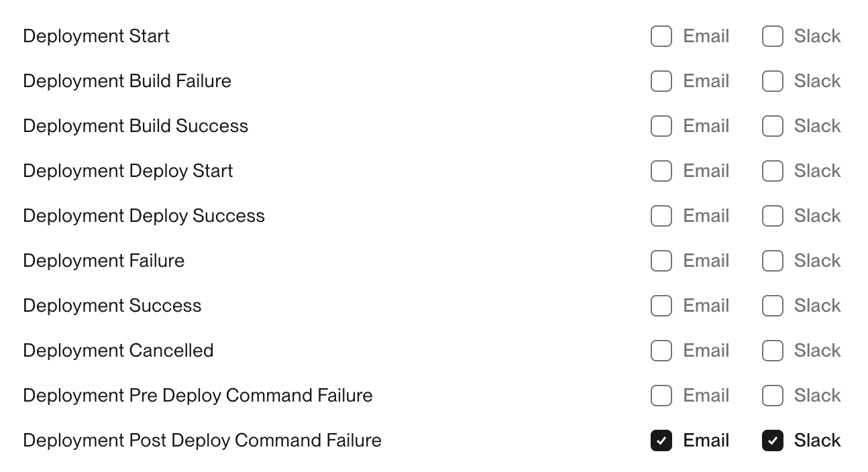This screenshot has width=868, height=472.
Task: Check Email for Deployment Build Failure
Action: point(661,81)
